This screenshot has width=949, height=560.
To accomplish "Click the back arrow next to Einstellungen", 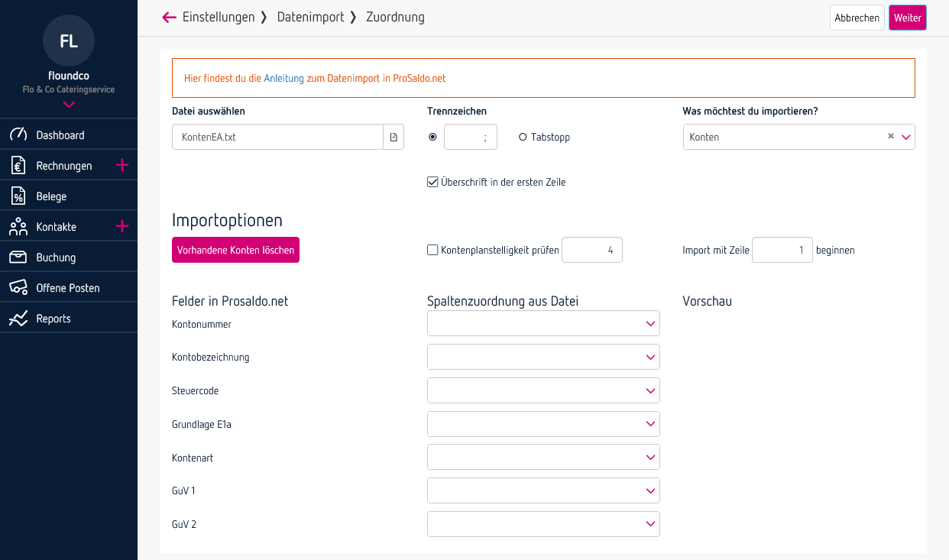I will click(168, 17).
